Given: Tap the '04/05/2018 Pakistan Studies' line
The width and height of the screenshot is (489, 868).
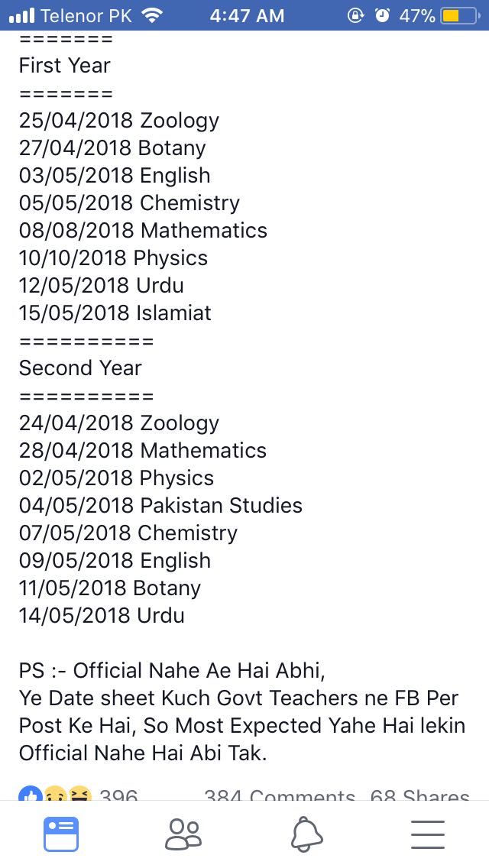Looking at the screenshot, I should tap(160, 505).
